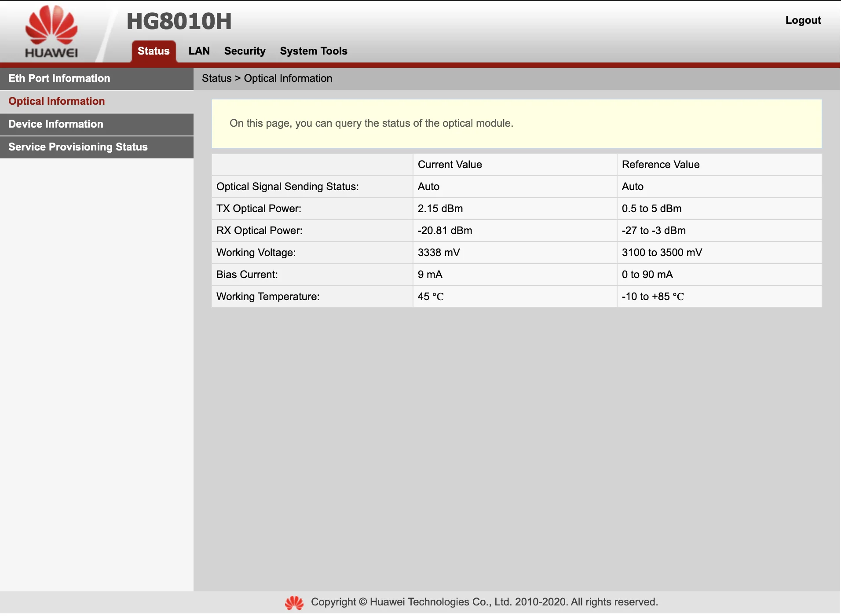Open the LAN tab
The width and height of the screenshot is (841, 616).
(199, 51)
